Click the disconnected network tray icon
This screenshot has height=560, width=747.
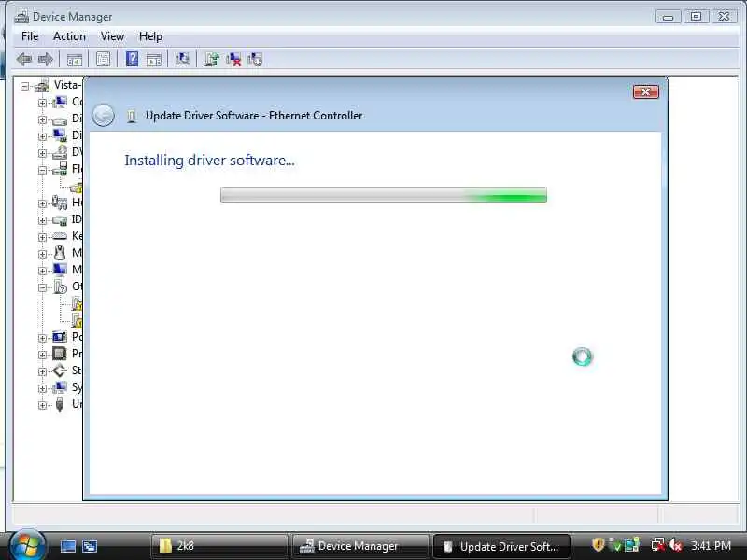658,545
